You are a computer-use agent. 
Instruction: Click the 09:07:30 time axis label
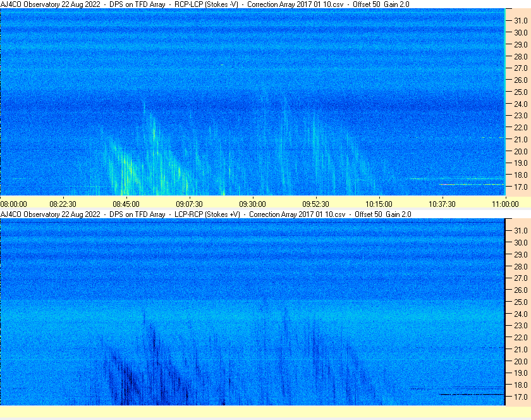point(189,204)
